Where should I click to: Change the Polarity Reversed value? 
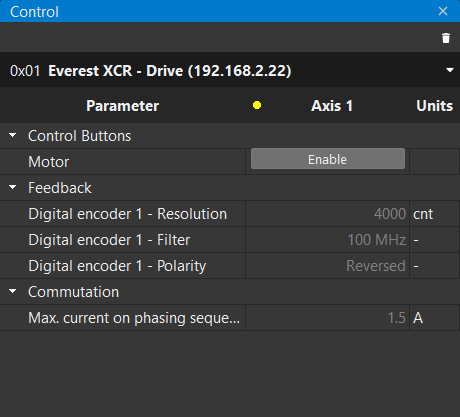(x=327, y=266)
